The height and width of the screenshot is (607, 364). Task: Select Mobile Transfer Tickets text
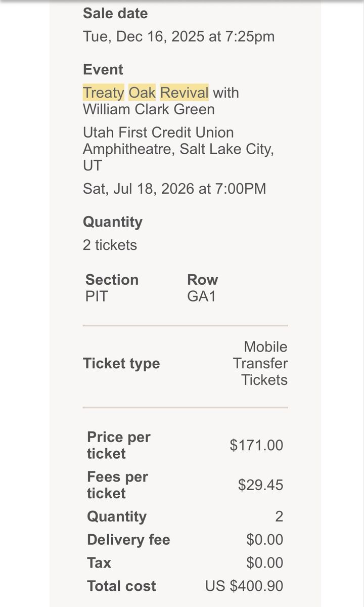pos(260,363)
